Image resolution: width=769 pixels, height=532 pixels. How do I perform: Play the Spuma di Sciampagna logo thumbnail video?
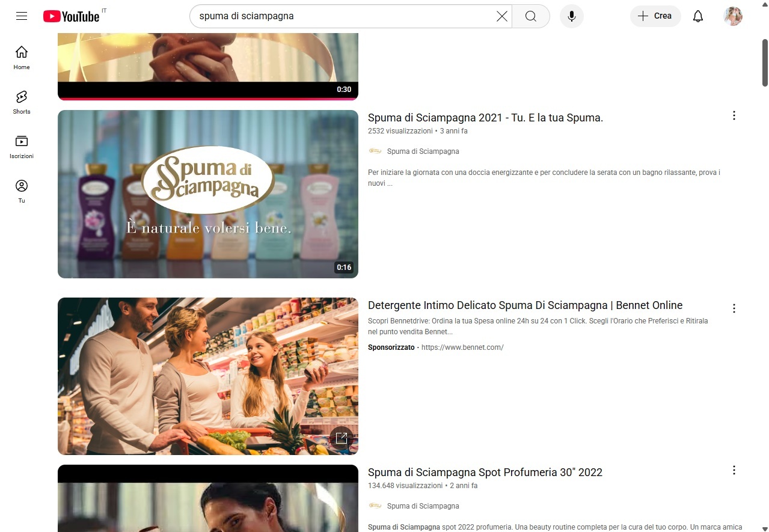point(208,194)
